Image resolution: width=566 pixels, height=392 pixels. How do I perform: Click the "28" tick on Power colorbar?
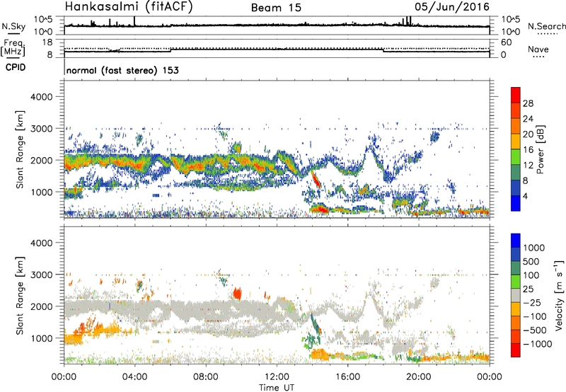coord(528,103)
